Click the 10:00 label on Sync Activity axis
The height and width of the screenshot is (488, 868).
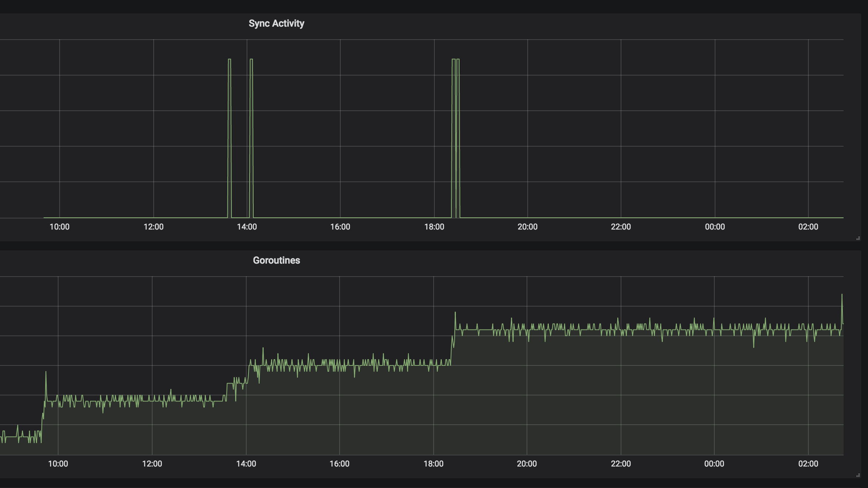(60, 227)
